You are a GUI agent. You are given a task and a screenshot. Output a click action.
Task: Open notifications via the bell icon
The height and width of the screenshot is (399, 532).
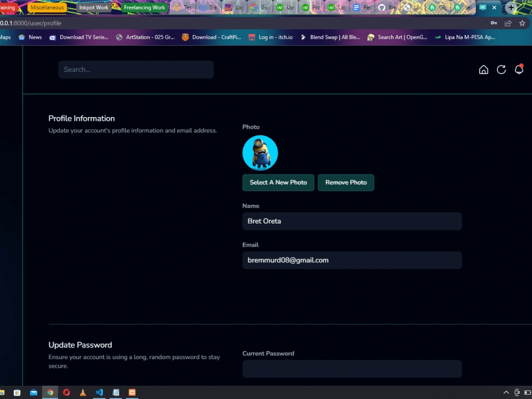pyautogui.click(x=519, y=69)
